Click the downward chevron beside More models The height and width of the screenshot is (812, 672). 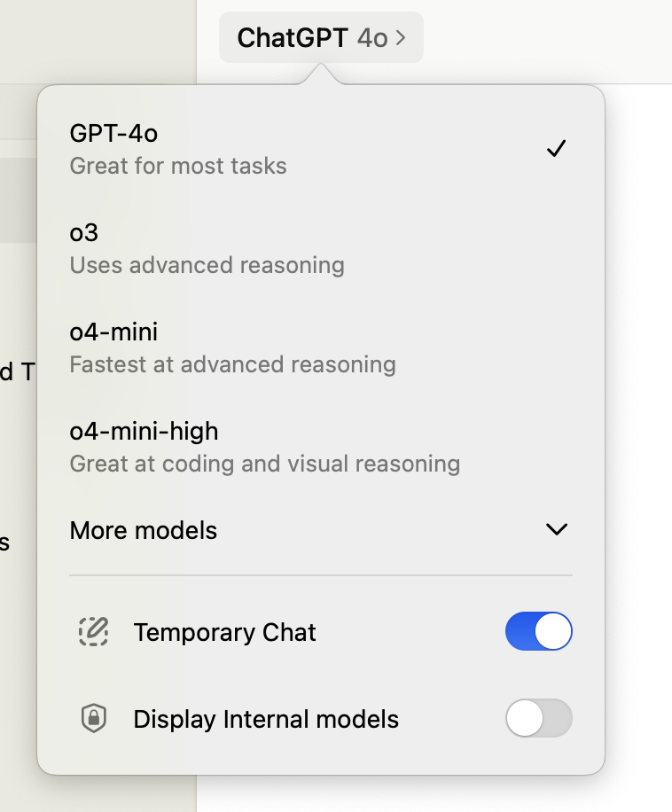[557, 529]
